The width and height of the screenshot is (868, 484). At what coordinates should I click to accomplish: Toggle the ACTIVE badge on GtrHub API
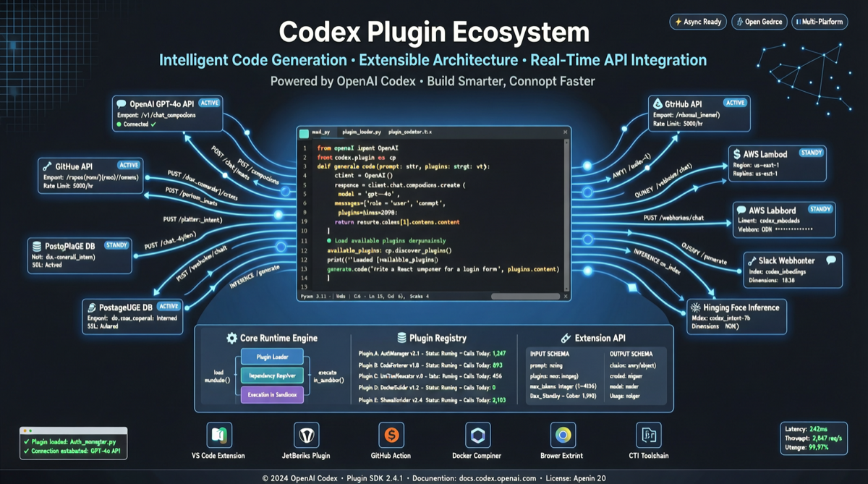point(736,103)
